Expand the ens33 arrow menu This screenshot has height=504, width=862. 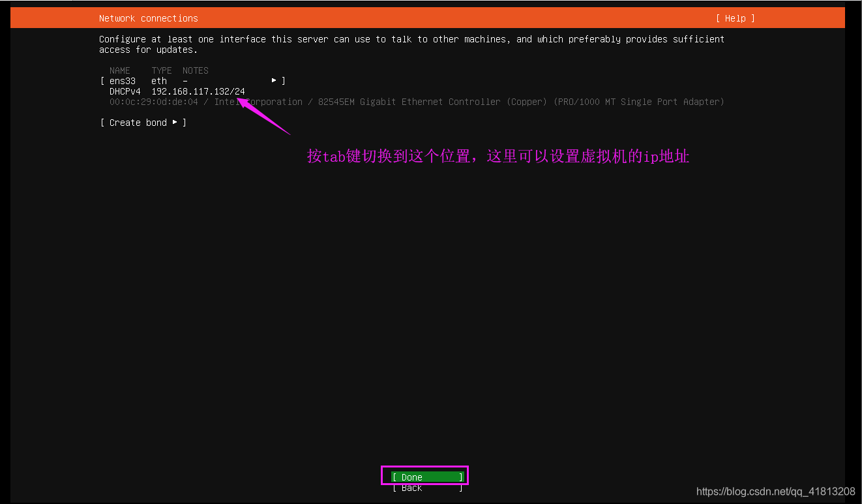click(x=274, y=81)
